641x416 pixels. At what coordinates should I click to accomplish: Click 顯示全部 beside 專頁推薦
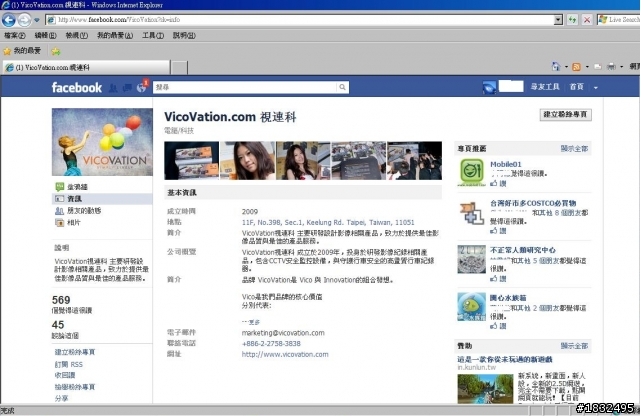pos(574,148)
